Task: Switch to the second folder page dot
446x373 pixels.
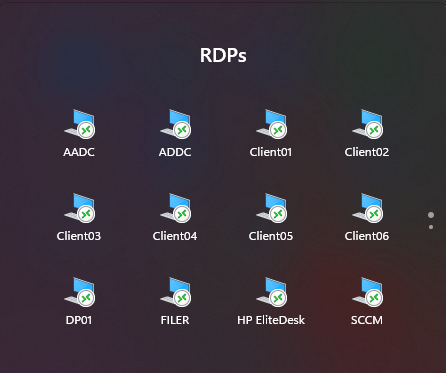Action: [431, 227]
